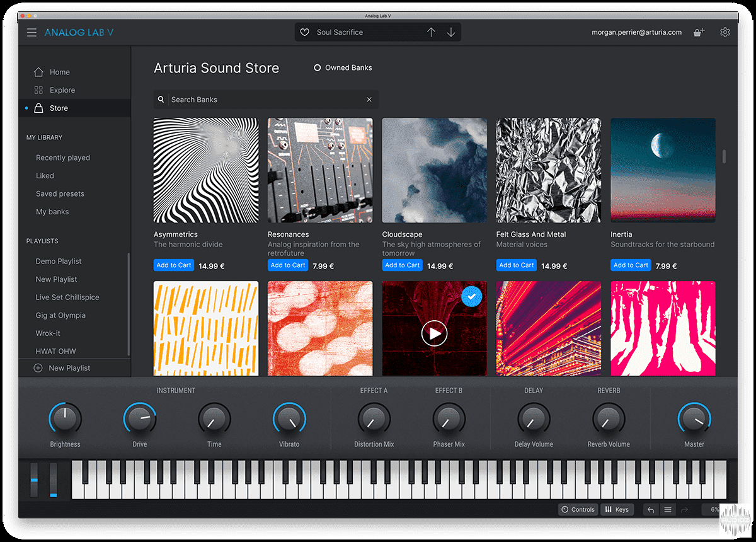Select the Wrok-it playlist
Image resolution: width=756 pixels, height=542 pixels.
48,333
